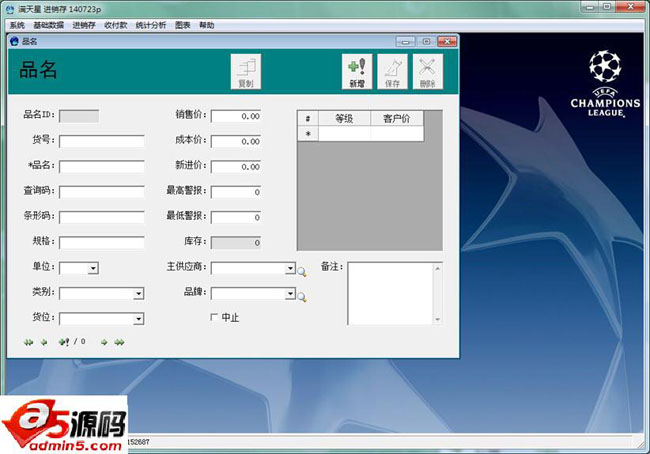Viewport: 650px width, 454px height.
Task: Go to first record with double-left arrow
Action: pyautogui.click(x=28, y=342)
